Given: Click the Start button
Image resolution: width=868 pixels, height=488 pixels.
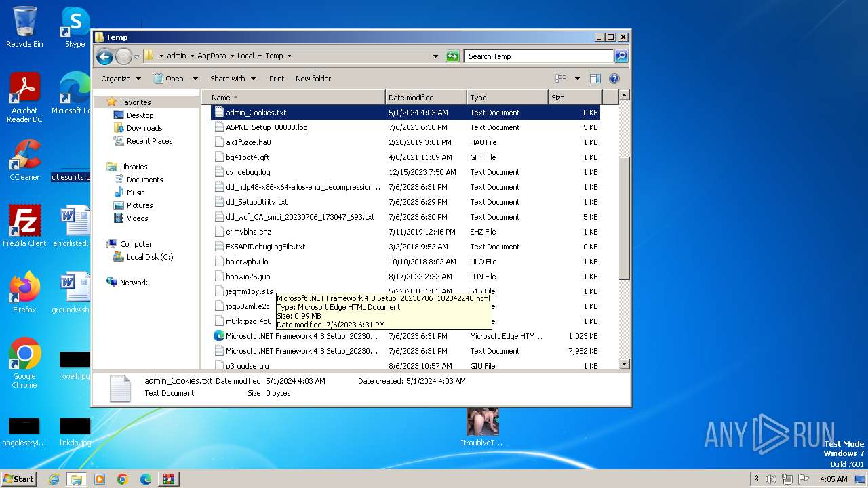Looking at the screenshot, I should (19, 479).
